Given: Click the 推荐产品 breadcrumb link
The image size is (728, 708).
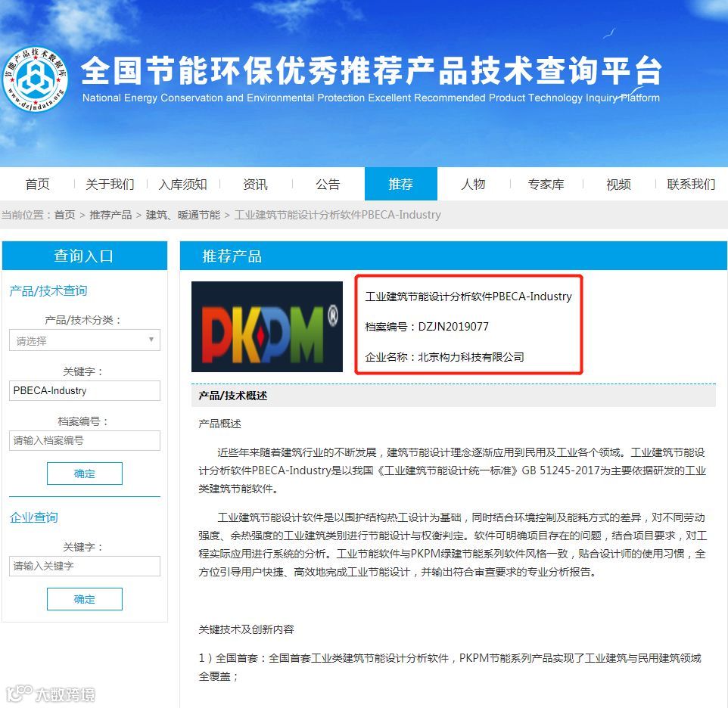Looking at the screenshot, I should (x=110, y=215).
